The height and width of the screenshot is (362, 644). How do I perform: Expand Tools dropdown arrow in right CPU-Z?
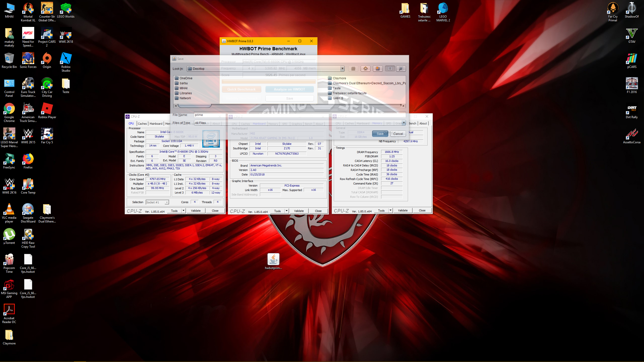coord(390,210)
